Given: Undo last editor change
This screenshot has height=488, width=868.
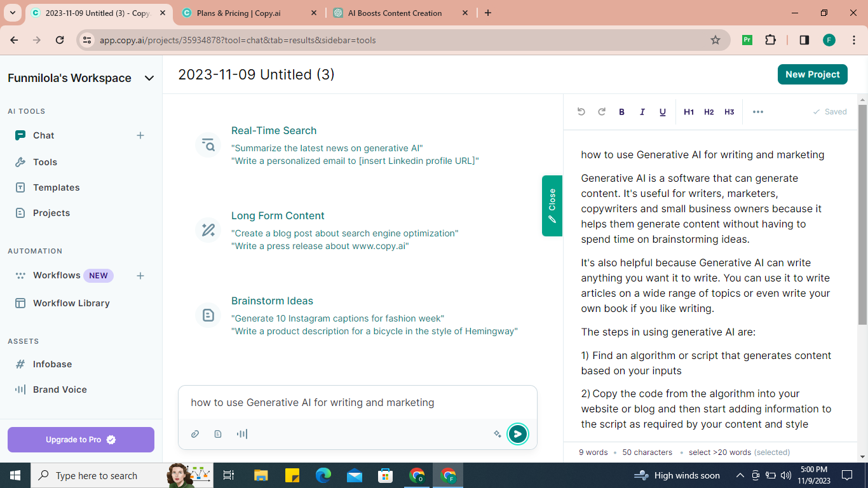Looking at the screenshot, I should pyautogui.click(x=581, y=112).
